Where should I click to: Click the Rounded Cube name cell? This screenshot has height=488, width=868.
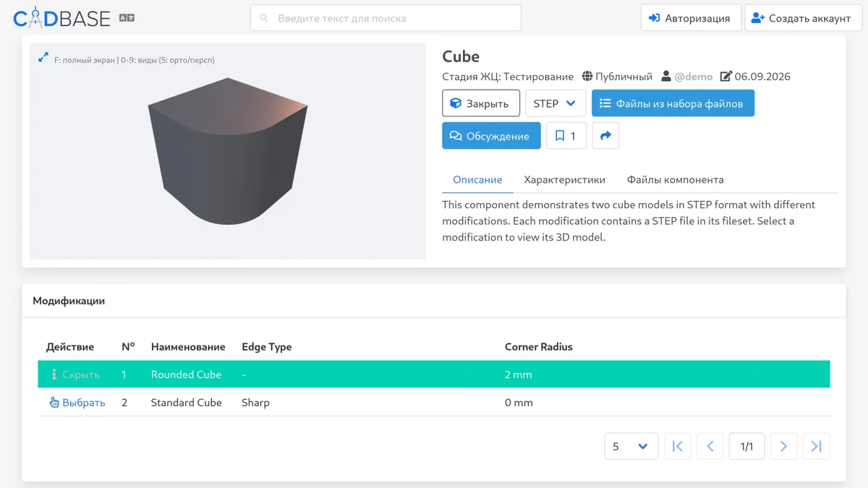(x=186, y=374)
